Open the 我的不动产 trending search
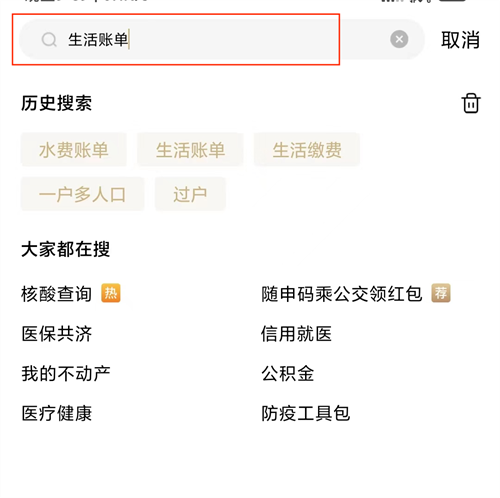Viewport: 500px width, 498px height. (66, 373)
